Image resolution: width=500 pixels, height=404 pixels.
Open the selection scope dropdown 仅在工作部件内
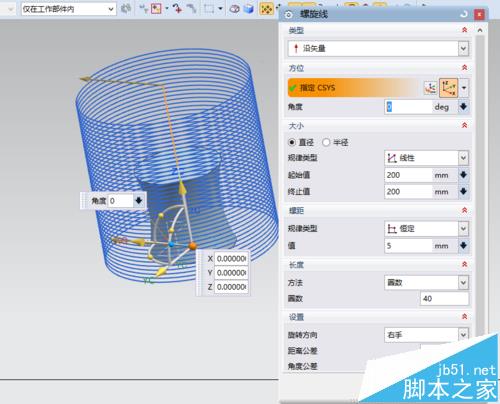69,9
